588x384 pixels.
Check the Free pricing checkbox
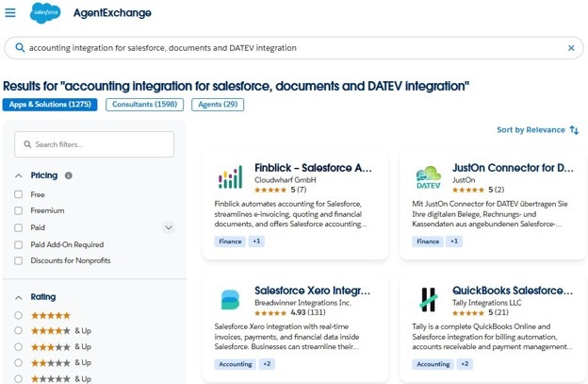(x=19, y=194)
